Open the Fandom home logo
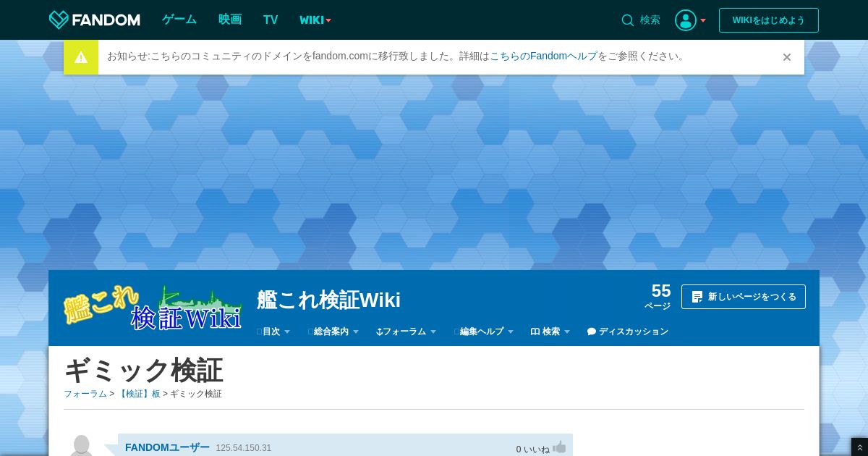The width and height of the screenshot is (868, 456). click(94, 20)
